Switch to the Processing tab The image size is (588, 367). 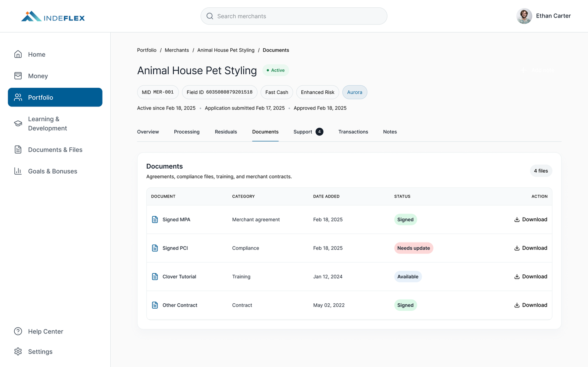tap(187, 132)
